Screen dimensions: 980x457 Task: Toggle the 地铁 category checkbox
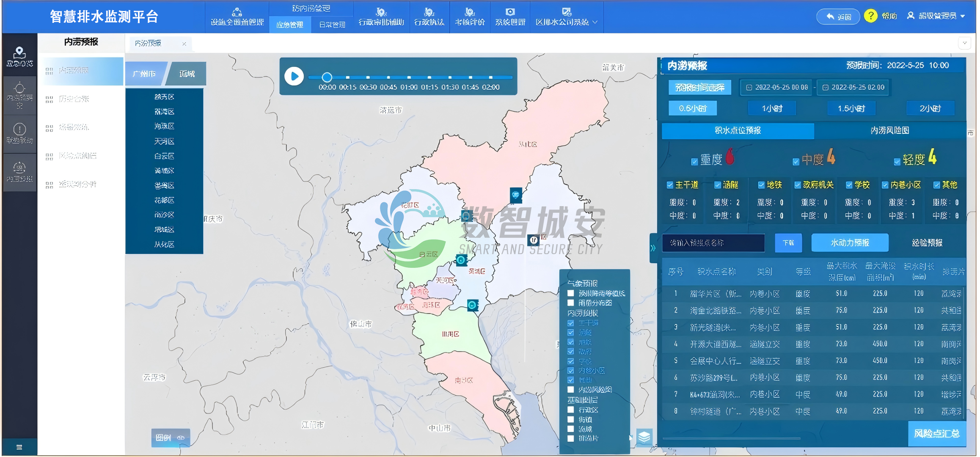coord(761,185)
